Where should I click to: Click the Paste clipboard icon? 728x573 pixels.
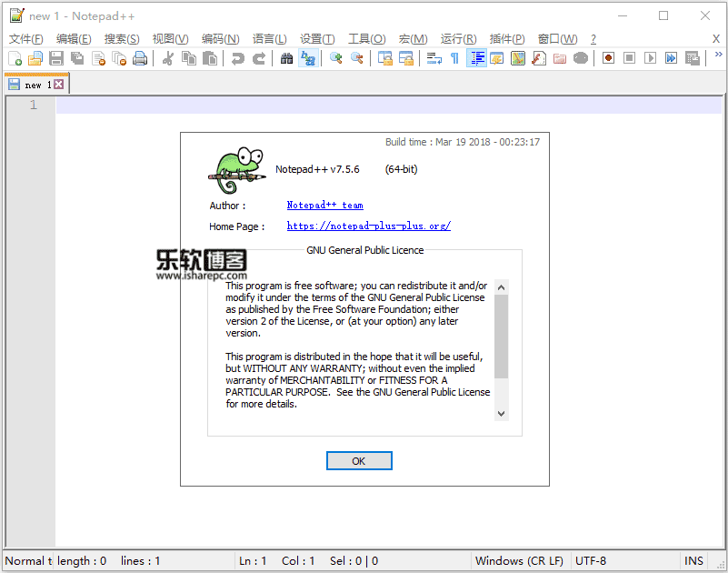coord(210,58)
